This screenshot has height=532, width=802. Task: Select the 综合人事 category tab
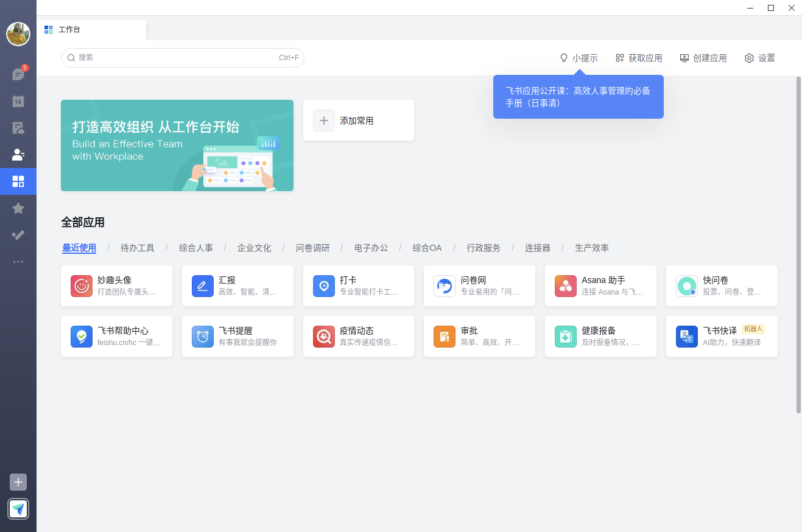[196, 248]
